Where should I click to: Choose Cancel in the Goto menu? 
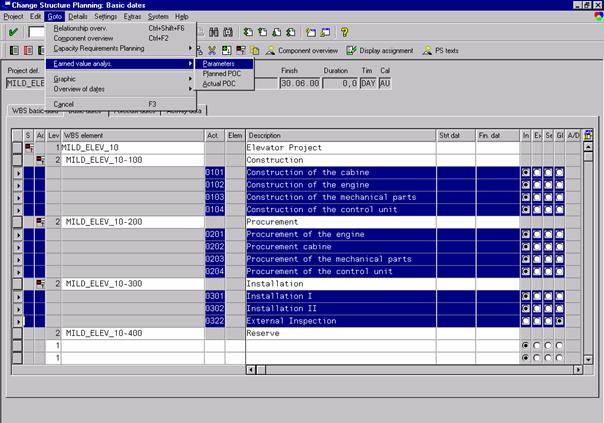click(119, 104)
